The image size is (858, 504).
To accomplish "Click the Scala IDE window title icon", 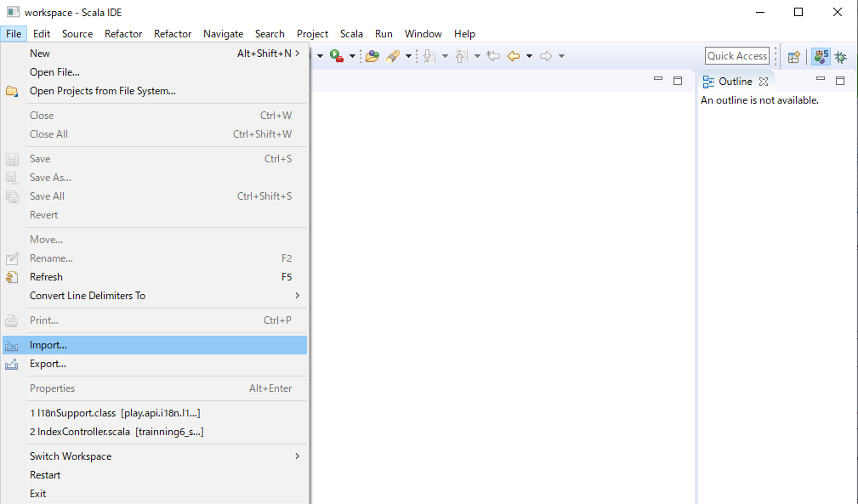I will (13, 12).
